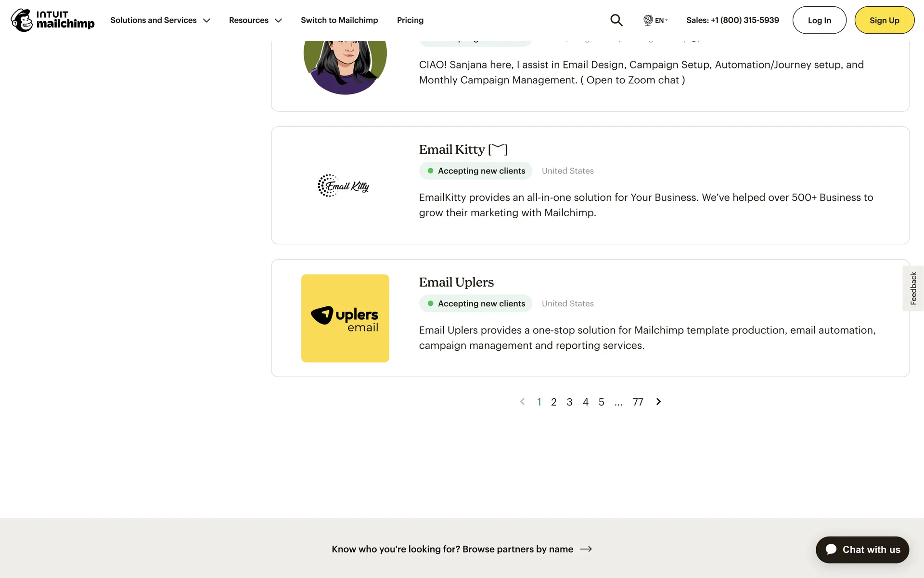Open the chat bubble icon

831,550
